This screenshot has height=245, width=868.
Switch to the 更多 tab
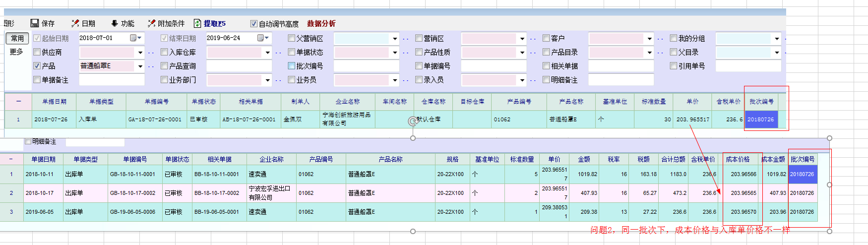coord(16,52)
